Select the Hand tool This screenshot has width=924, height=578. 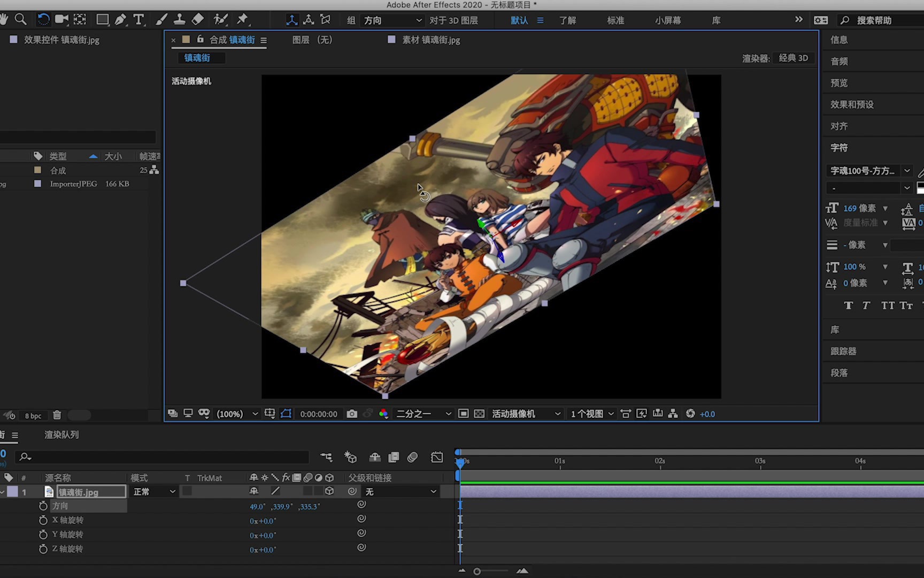pyautogui.click(x=4, y=19)
